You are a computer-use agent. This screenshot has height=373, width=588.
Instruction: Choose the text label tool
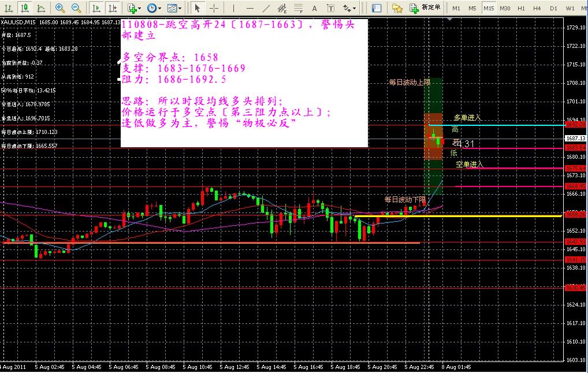tap(314, 8)
